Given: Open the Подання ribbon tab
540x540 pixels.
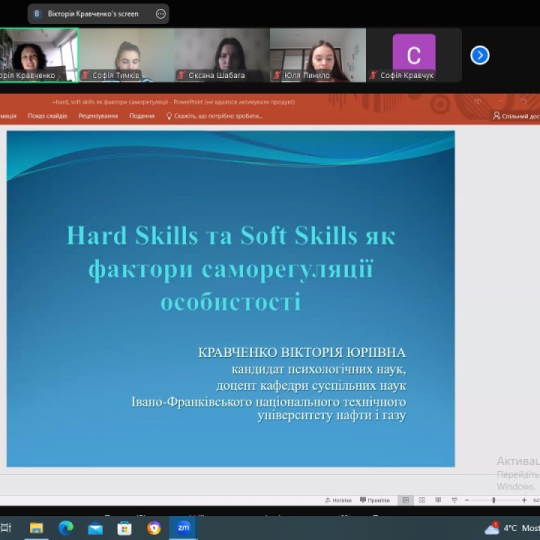Looking at the screenshot, I should 142,116.
